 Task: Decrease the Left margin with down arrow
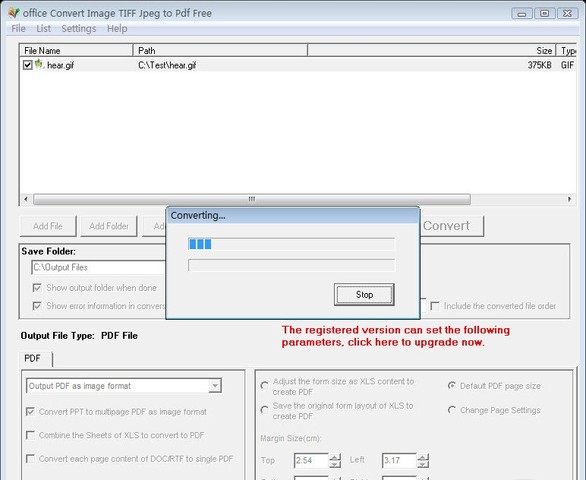[x=423, y=464]
